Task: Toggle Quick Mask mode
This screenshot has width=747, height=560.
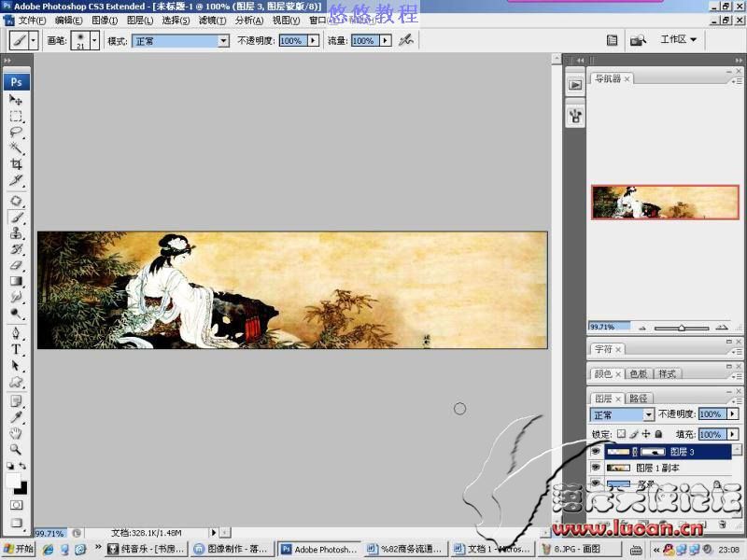Action: coord(16,505)
